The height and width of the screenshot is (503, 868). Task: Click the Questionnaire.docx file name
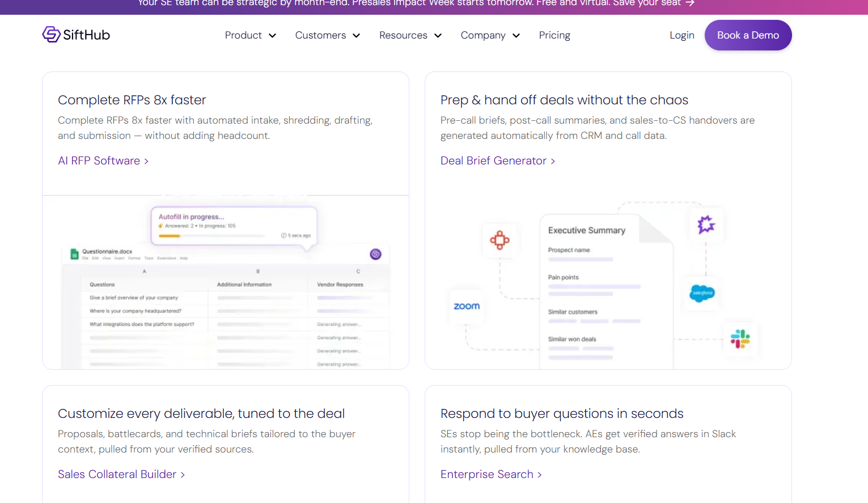[x=107, y=251]
